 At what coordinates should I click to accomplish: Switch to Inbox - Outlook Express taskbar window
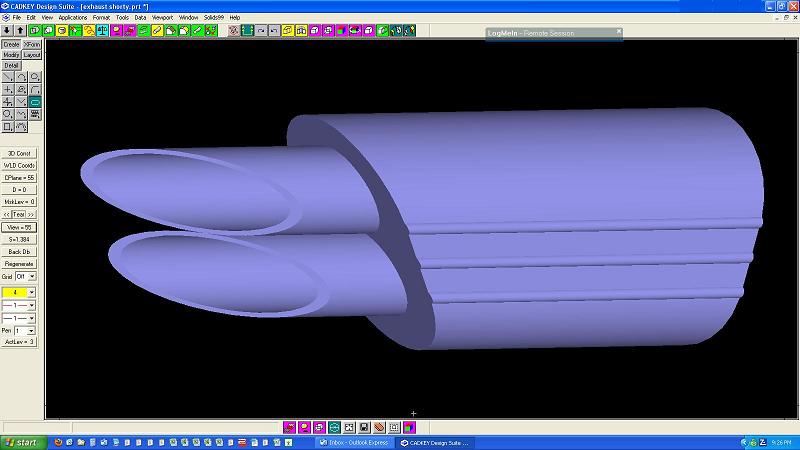tap(354, 442)
